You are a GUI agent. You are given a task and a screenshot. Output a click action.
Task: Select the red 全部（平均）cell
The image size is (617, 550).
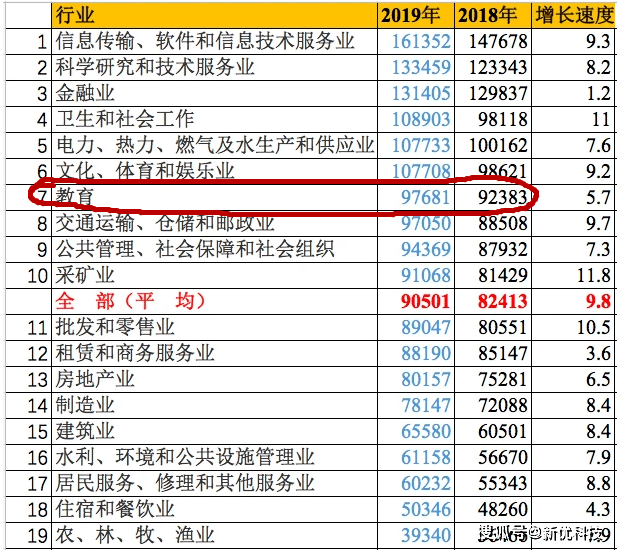click(214, 301)
